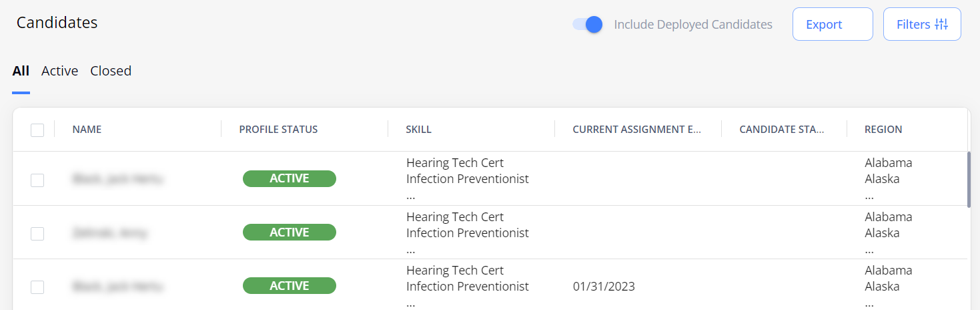Click first row's green ACTIVE status badge
Screen dimensions: 980x310
290,178
